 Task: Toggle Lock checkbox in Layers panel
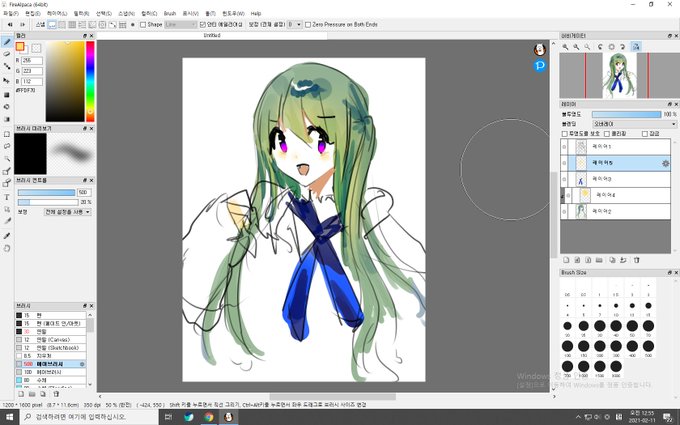644,134
